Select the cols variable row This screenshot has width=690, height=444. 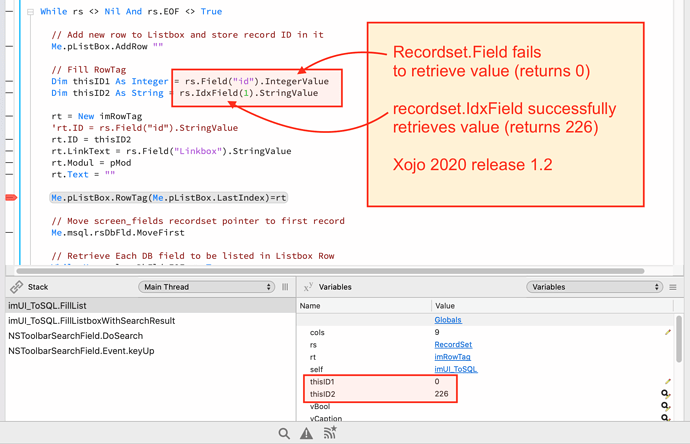486,332
